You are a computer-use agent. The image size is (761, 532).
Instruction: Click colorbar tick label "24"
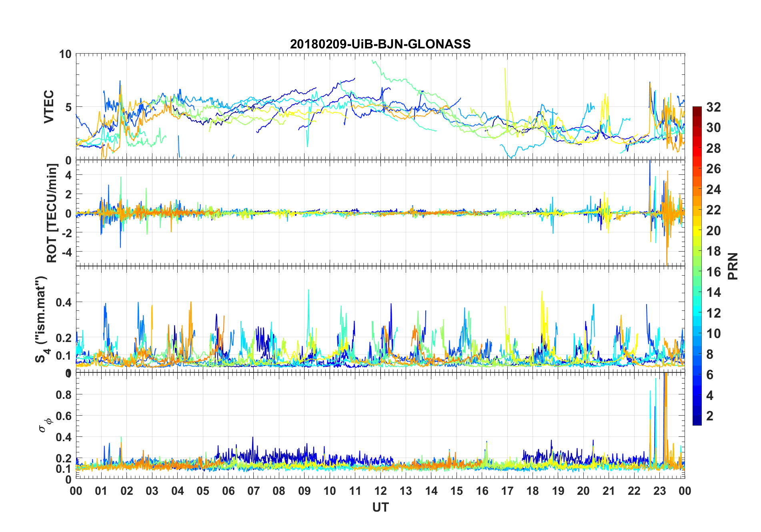pyautogui.click(x=713, y=189)
